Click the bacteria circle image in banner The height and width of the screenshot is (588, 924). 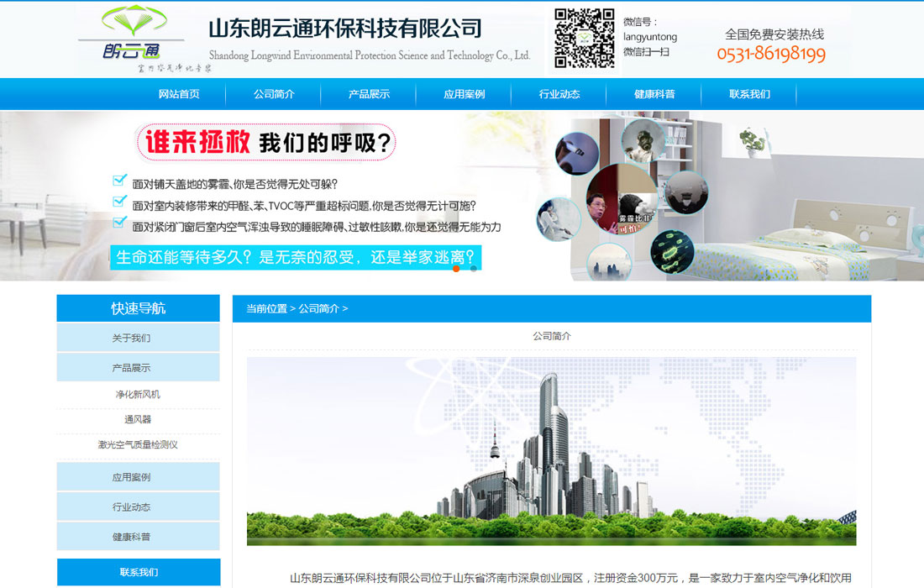point(672,251)
